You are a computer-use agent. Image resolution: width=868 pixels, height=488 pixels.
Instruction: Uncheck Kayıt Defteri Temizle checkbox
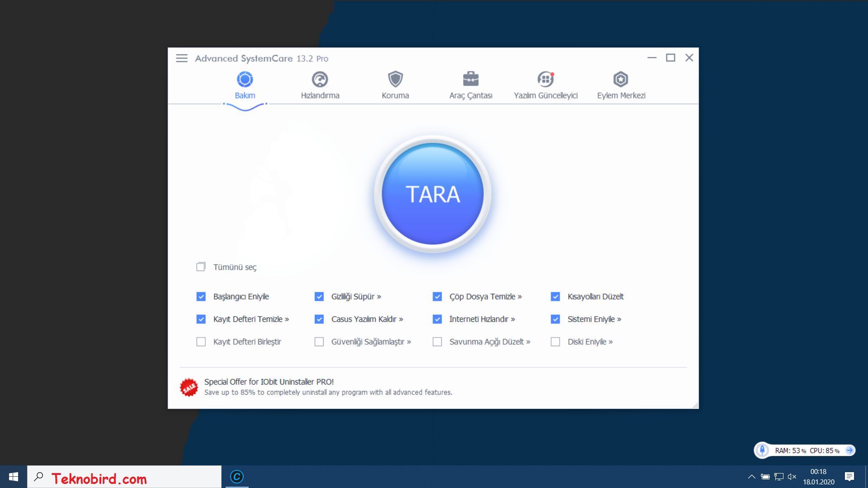pos(201,319)
